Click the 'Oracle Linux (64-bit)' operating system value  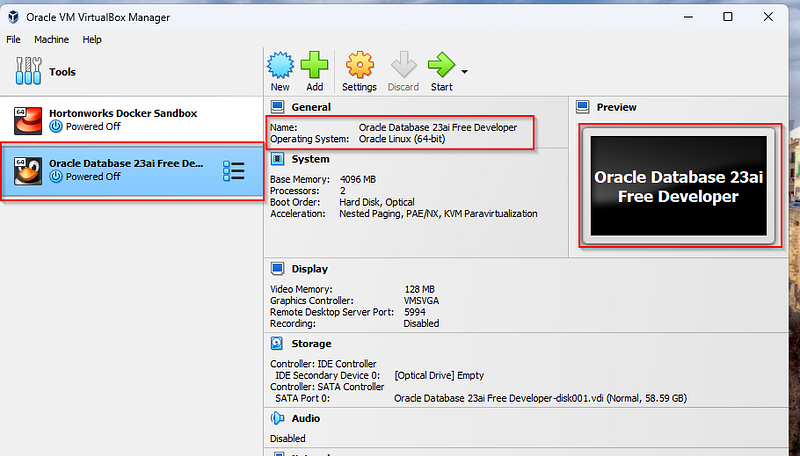(x=402, y=139)
